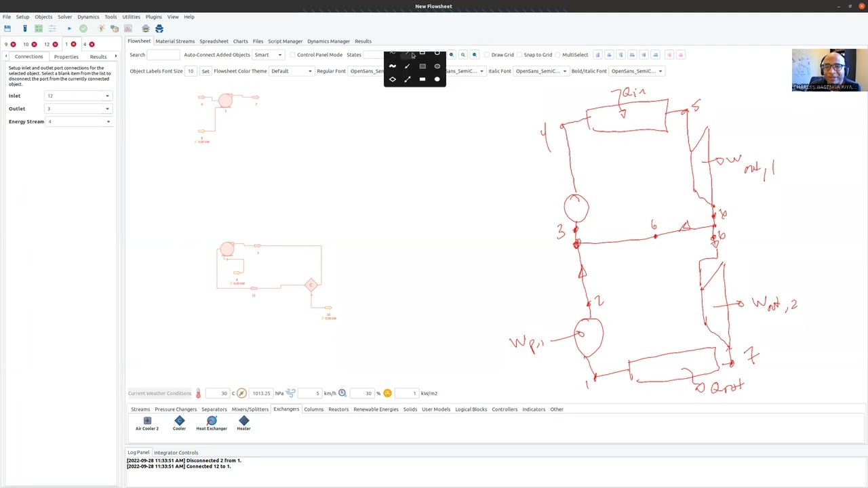Toggle the Draw Grid checkbox
The image size is (868, 488).
click(x=487, y=55)
